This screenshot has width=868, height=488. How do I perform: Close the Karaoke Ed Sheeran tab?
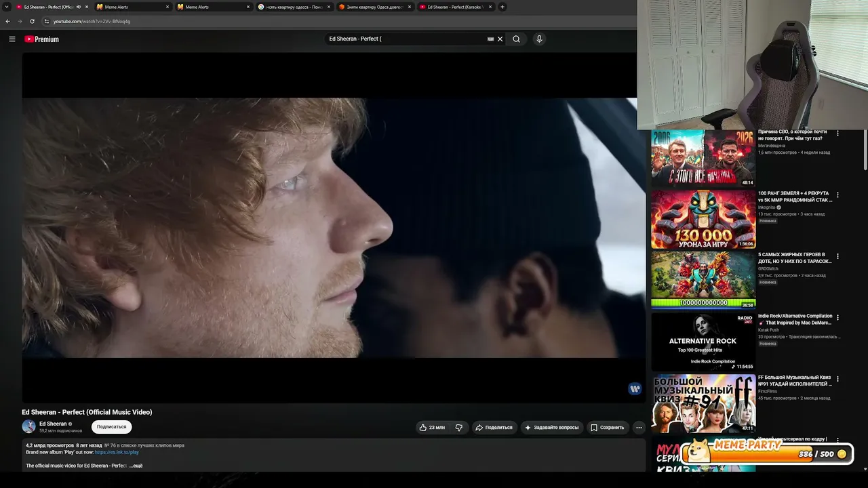[x=490, y=7]
